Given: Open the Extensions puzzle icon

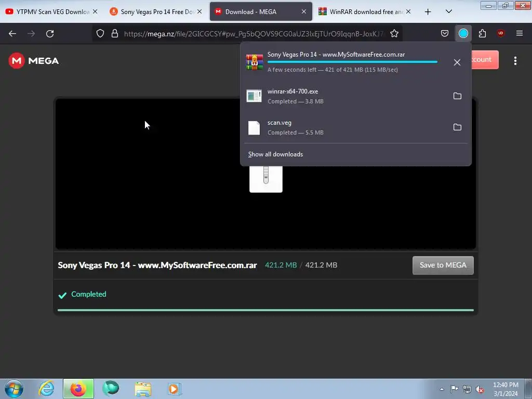Looking at the screenshot, I should 482,33.
